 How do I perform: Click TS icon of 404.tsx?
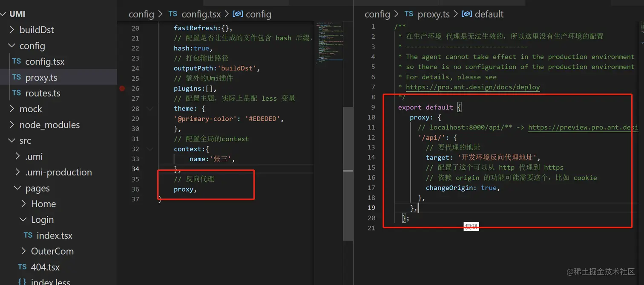[x=22, y=266]
